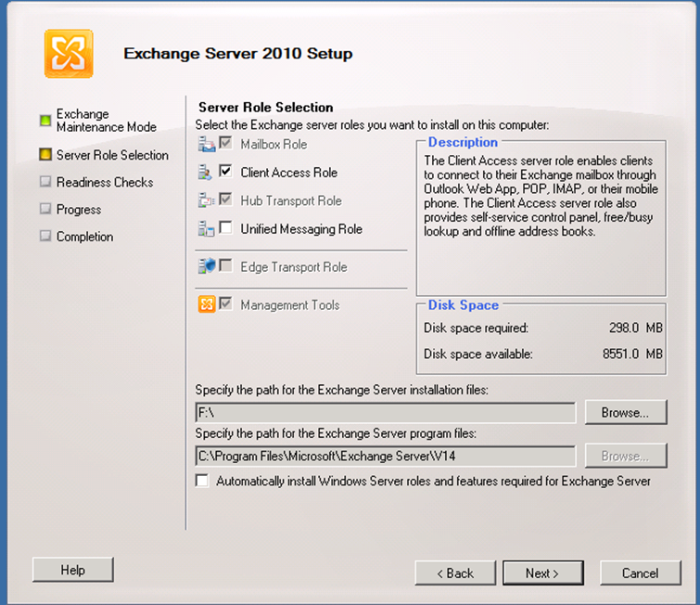
Task: Click the installation files path field
Action: (x=386, y=413)
